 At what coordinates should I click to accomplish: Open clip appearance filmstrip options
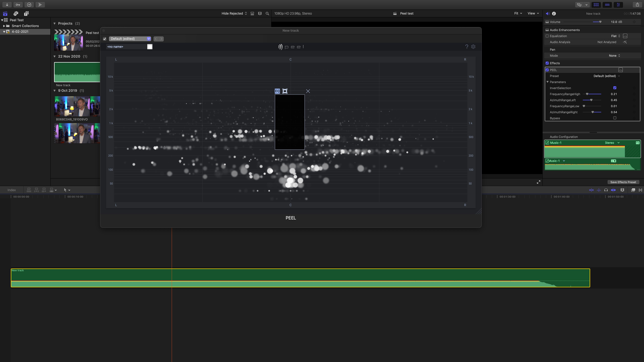tap(260, 13)
